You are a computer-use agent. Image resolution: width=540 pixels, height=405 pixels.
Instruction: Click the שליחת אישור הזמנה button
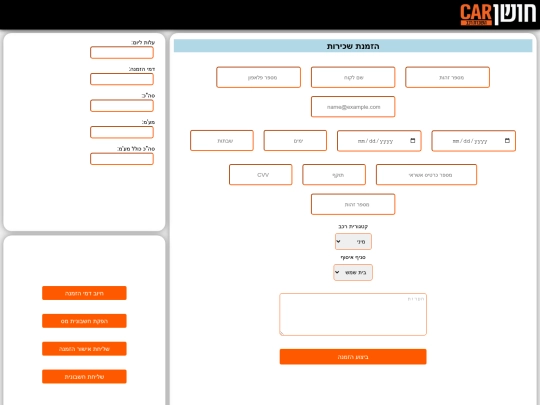tap(84, 349)
